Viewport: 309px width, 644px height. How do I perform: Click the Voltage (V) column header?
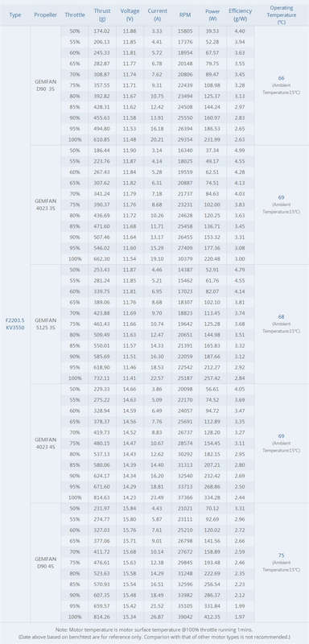tap(130, 14)
